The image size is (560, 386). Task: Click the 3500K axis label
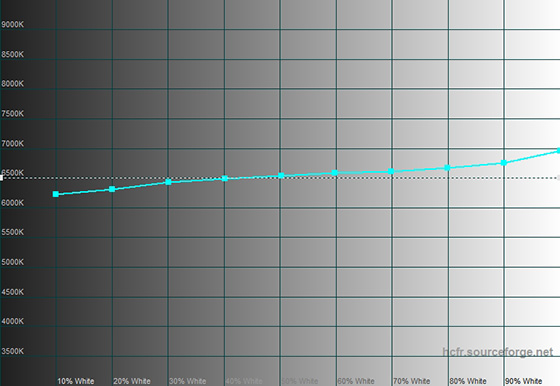[x=12, y=351]
